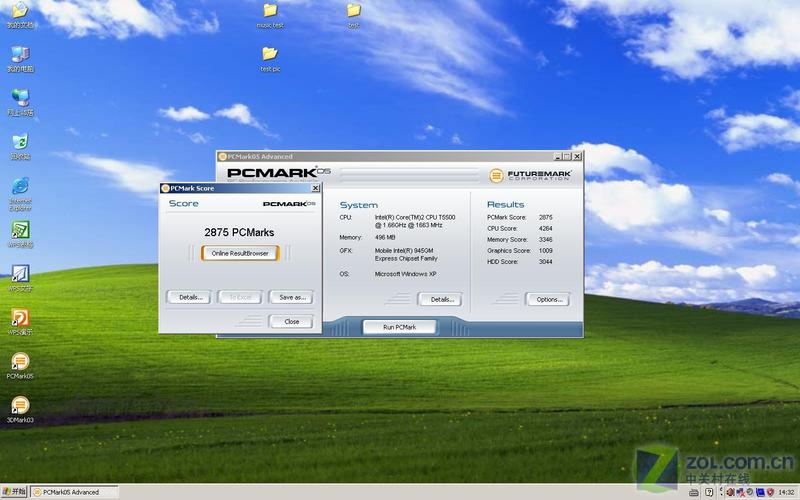800x500 pixels.
Task: Click the Memory 496 MB value
Action: click(x=385, y=238)
